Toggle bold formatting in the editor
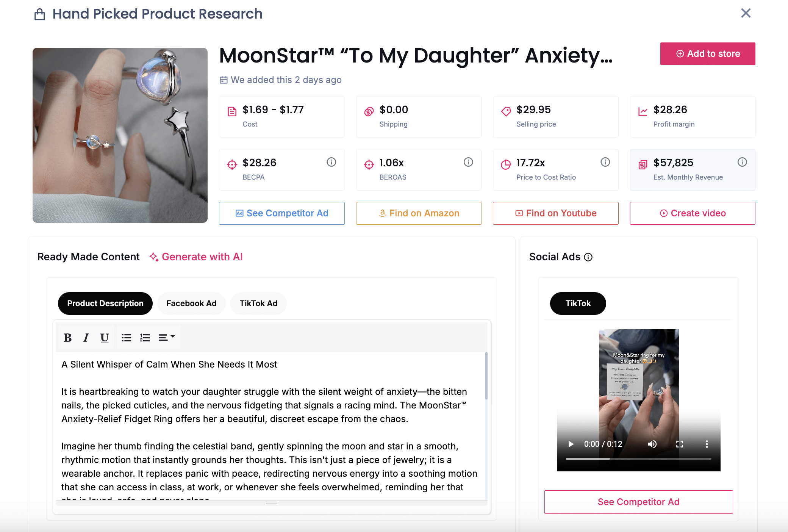788x532 pixels. point(67,338)
